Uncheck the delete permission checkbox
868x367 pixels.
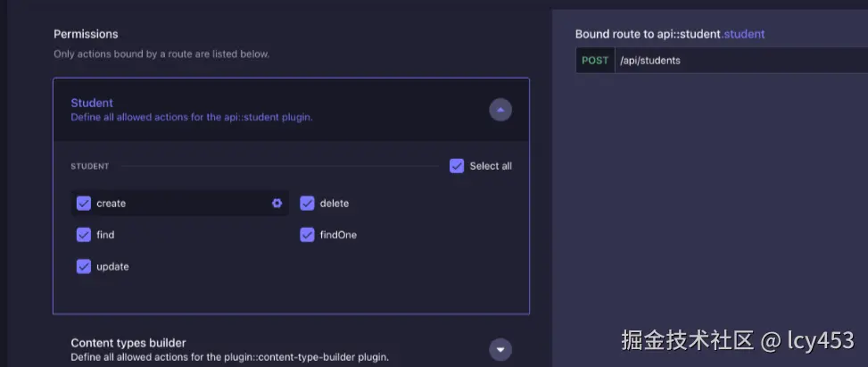point(308,204)
